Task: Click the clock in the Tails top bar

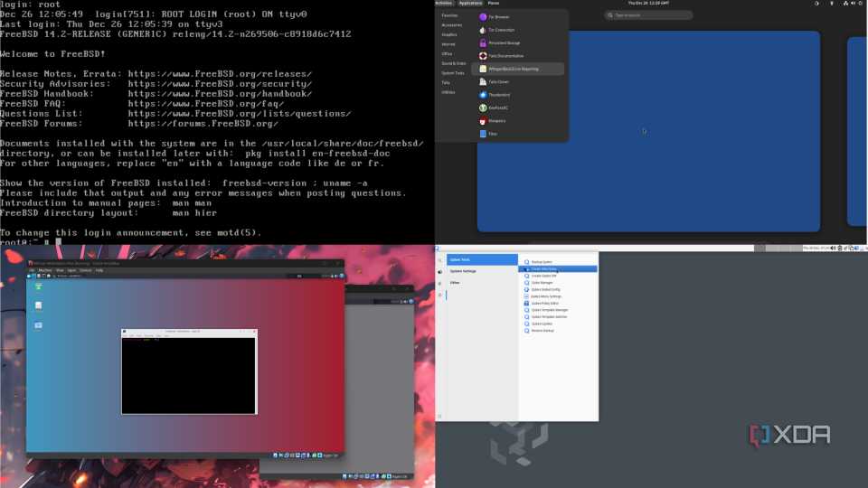Action: click(x=648, y=4)
